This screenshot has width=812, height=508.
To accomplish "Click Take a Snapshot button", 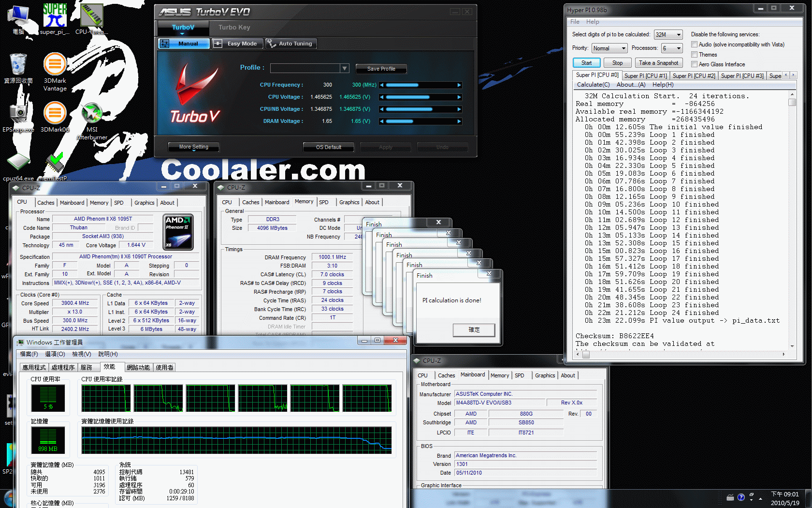I will (x=658, y=63).
